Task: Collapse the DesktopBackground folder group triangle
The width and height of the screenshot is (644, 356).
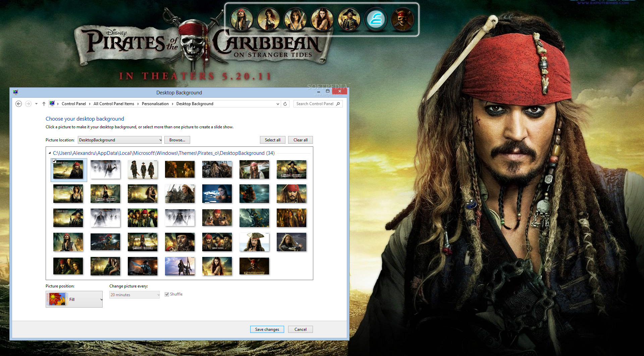Action: pos(50,153)
